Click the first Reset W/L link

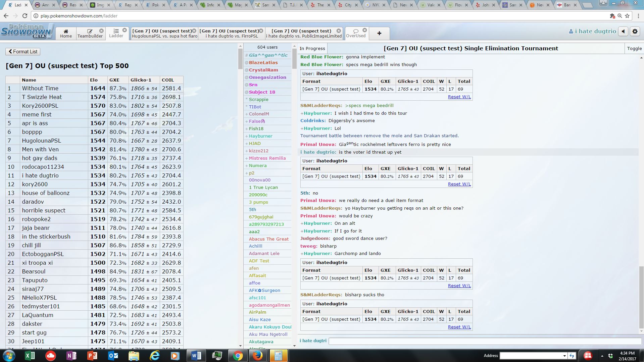tap(459, 97)
